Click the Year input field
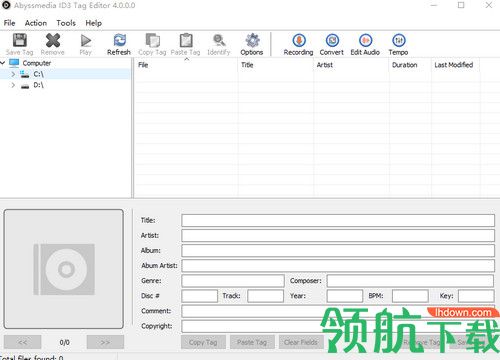Image resolution: width=500 pixels, height=360 pixels. coord(345,296)
